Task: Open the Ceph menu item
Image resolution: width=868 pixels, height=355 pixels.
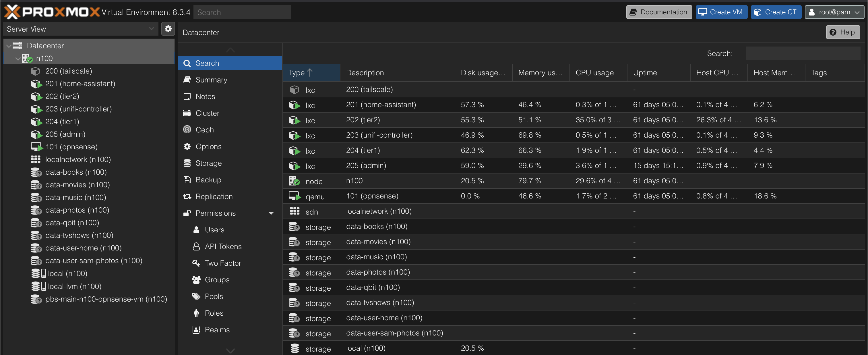Action: click(x=230, y=130)
